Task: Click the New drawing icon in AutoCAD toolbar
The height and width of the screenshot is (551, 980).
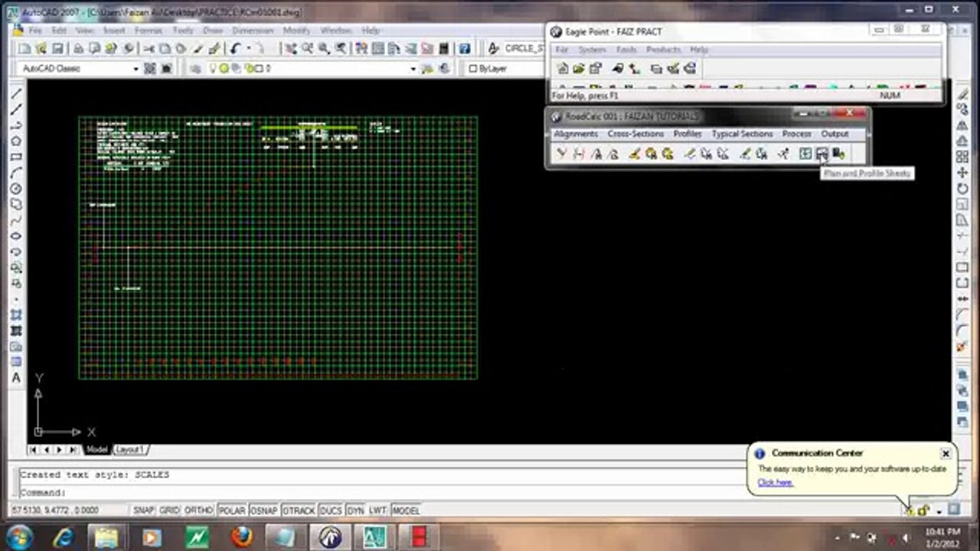Action: click(24, 48)
